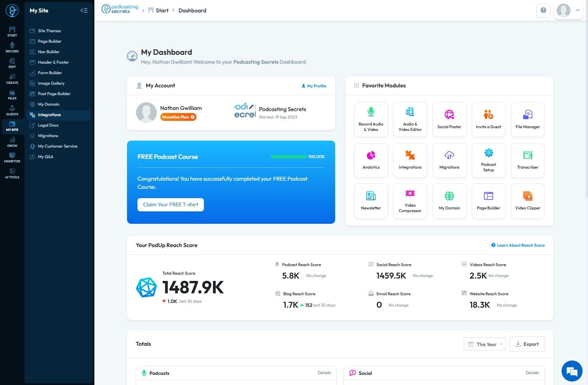Export the totals data
Image resolution: width=588 pixels, height=385 pixels.
tap(527, 344)
